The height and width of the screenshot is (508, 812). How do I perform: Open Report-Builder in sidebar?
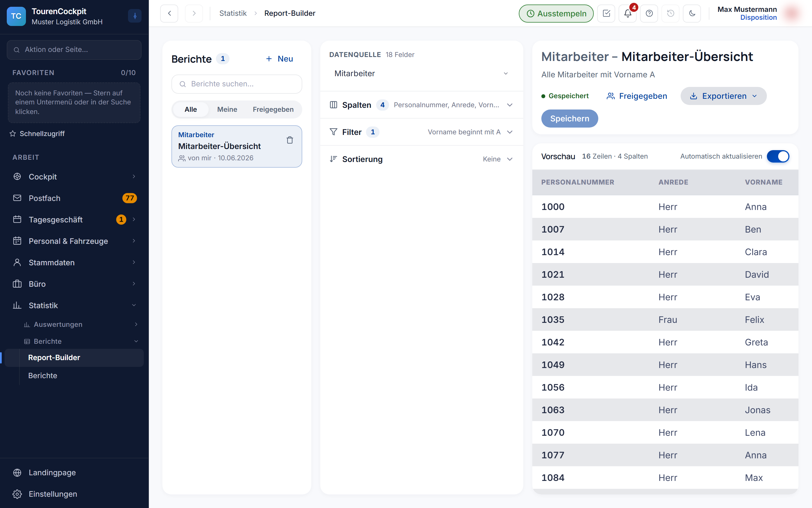(x=74, y=358)
